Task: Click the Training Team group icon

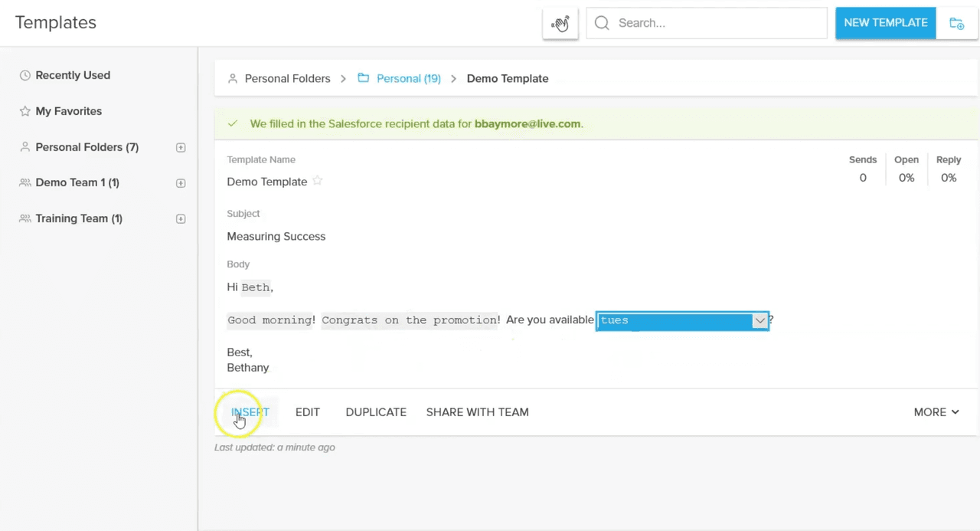Action: click(x=25, y=218)
